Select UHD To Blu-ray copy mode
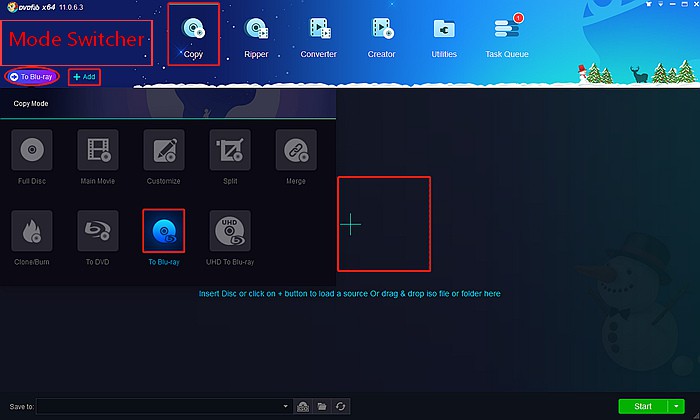Screen dimensions: 700x420 pos(230,238)
